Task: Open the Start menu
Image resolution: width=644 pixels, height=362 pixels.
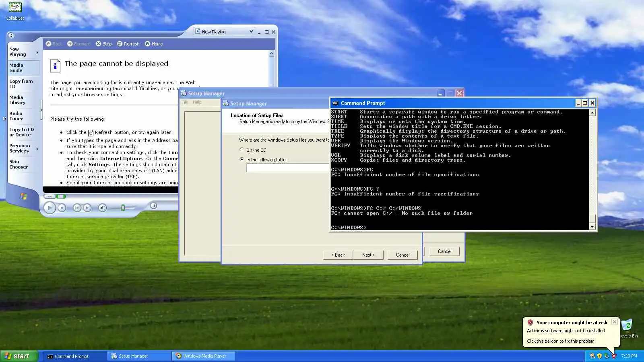Action: 19,356
